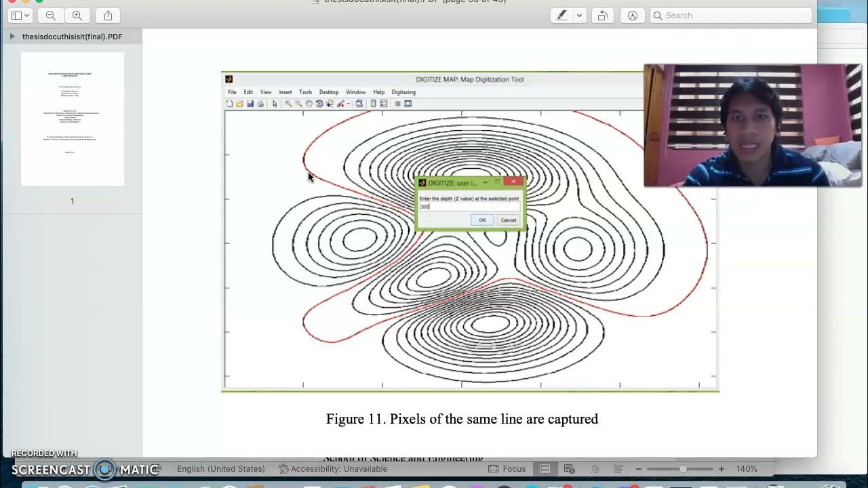Open the Window menu in figure window
The width and height of the screenshot is (868, 488).
pyautogui.click(x=355, y=92)
